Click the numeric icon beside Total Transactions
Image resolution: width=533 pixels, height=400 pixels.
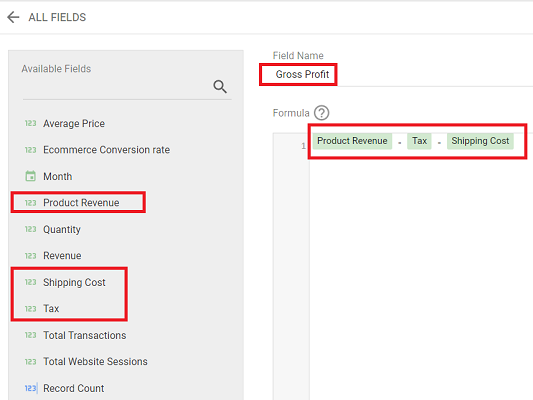click(x=31, y=335)
